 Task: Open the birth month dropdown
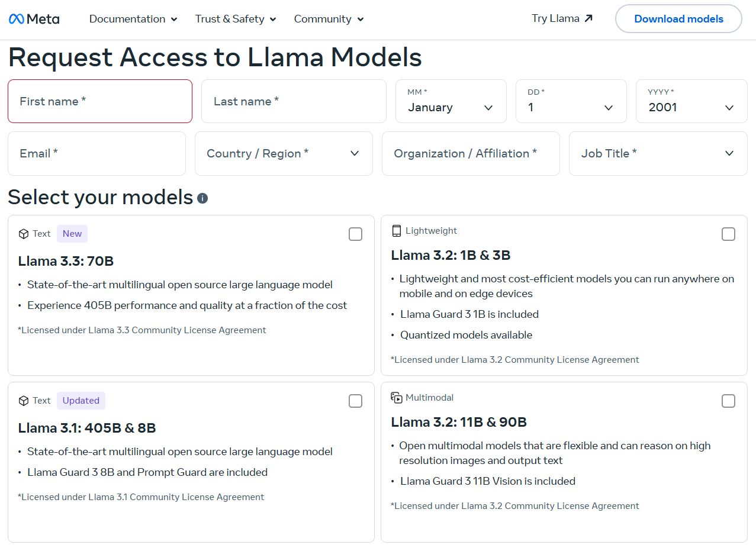click(x=451, y=101)
